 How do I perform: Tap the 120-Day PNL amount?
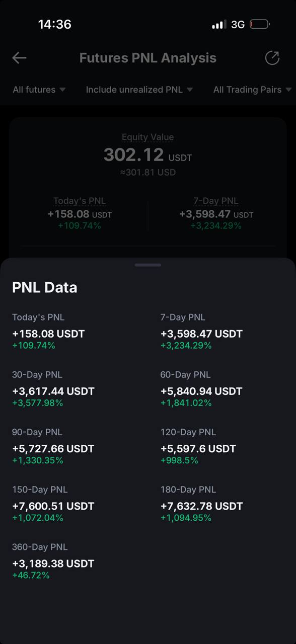pyautogui.click(x=198, y=448)
